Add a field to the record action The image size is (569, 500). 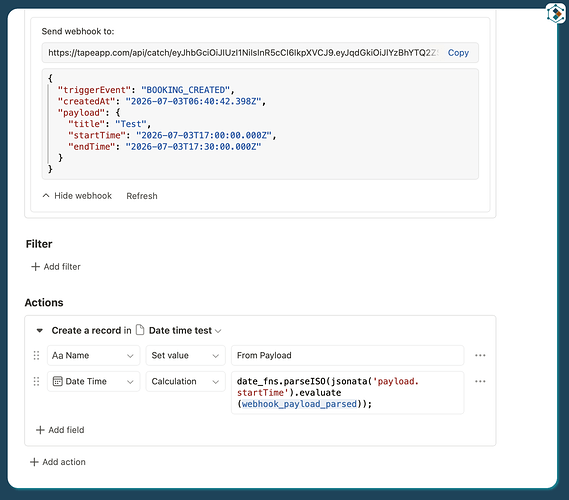pos(60,430)
